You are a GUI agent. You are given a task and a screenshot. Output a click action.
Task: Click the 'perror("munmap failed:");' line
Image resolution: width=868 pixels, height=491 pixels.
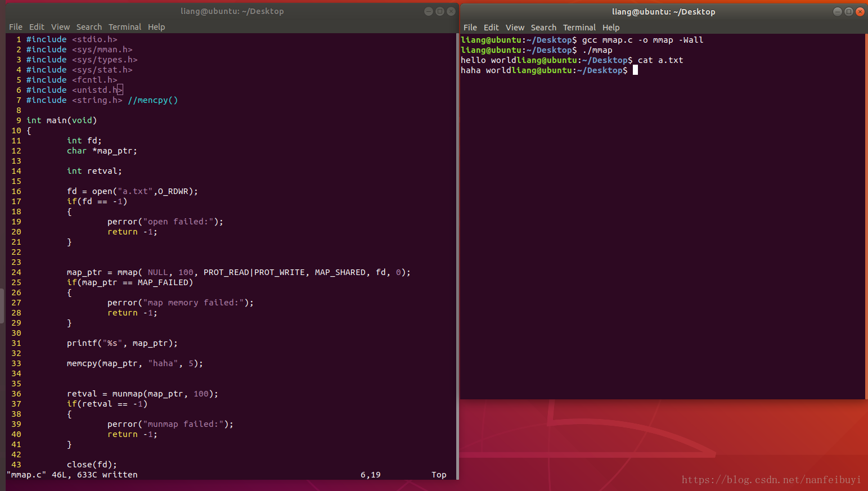[170, 424]
